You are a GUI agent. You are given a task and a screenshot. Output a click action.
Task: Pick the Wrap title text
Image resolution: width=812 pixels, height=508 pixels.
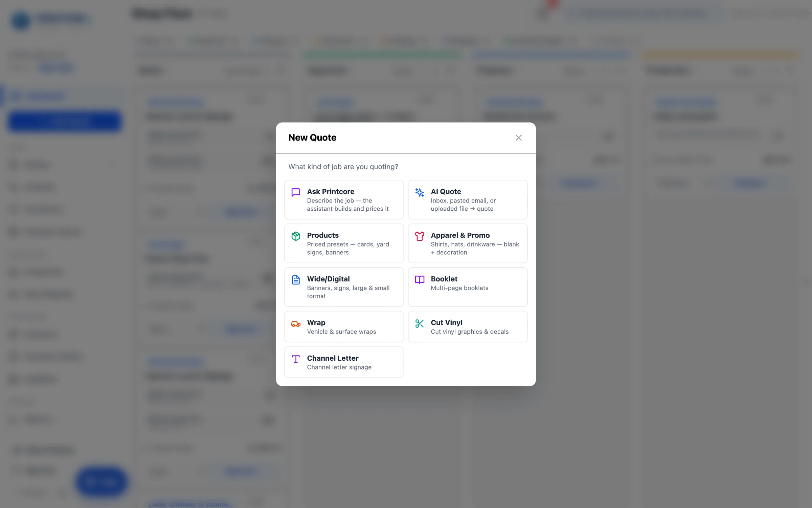[316, 322]
